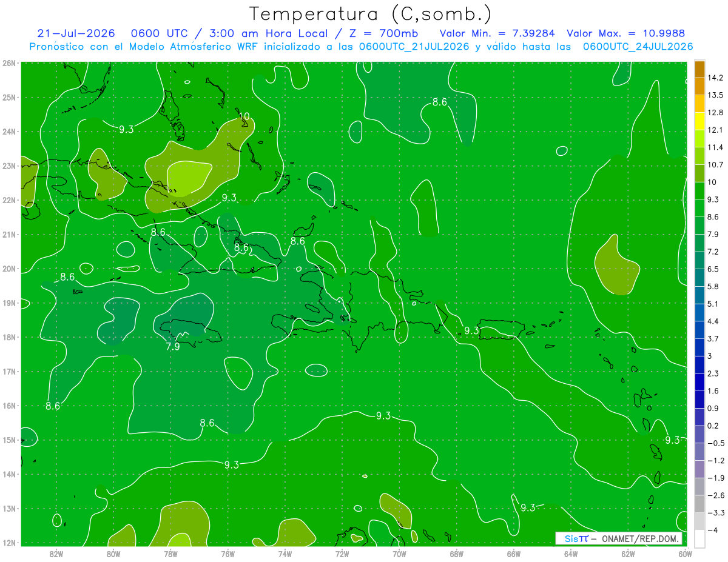Click the blue colorbar segment between 3.7 and 4.4
The height and width of the screenshot is (562, 728).
coord(699,329)
